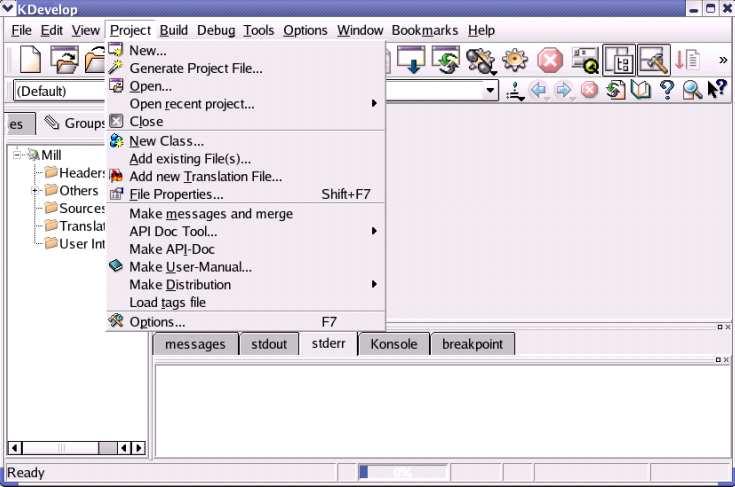Click the blue Back arrow icon
The image size is (735, 487).
(539, 90)
